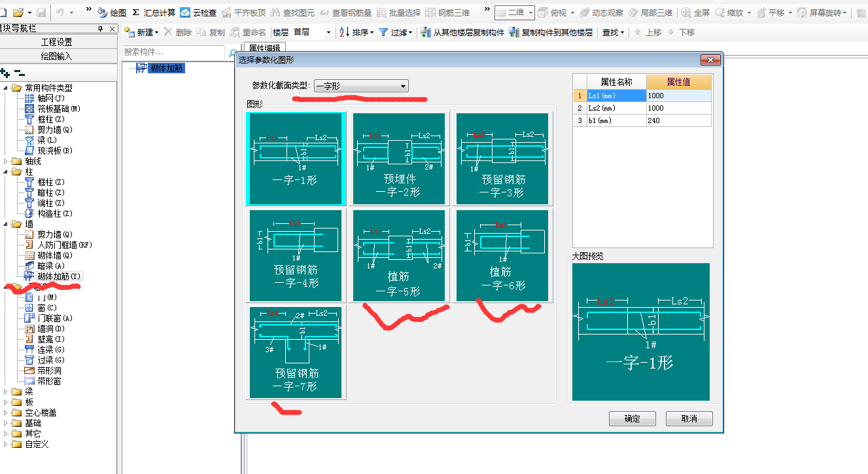The height and width of the screenshot is (474, 868).
Task: Click 动态观察 orbit tool
Action: (x=600, y=12)
